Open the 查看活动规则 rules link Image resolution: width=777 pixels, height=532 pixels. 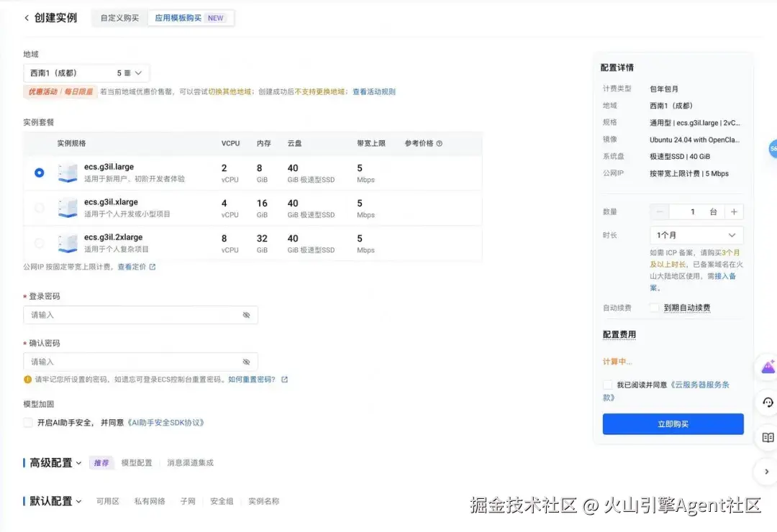click(x=374, y=92)
